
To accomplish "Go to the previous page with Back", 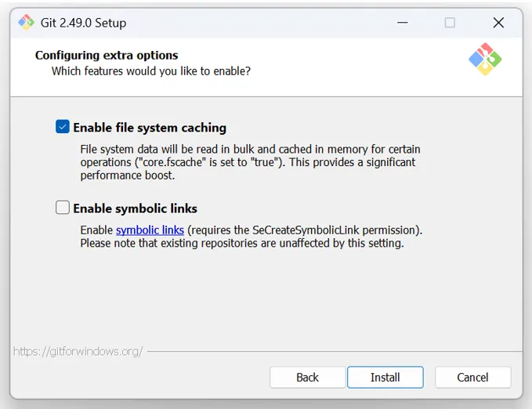I will (x=307, y=377).
